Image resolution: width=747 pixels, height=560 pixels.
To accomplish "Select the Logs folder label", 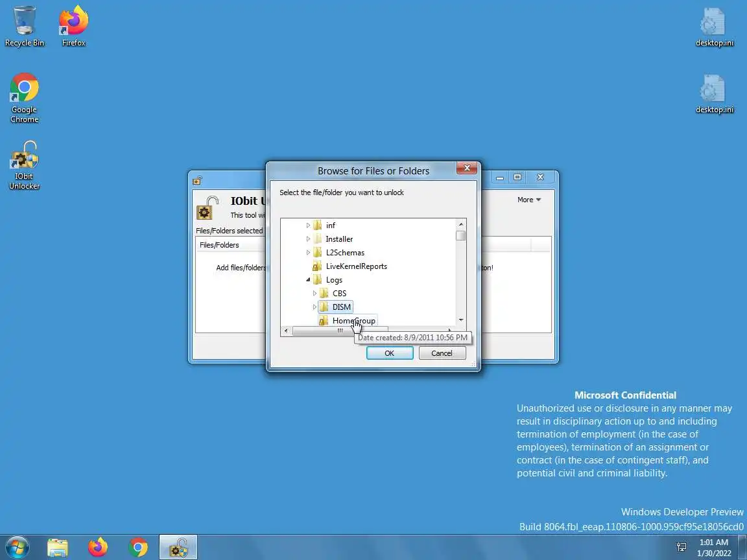I will (x=334, y=280).
